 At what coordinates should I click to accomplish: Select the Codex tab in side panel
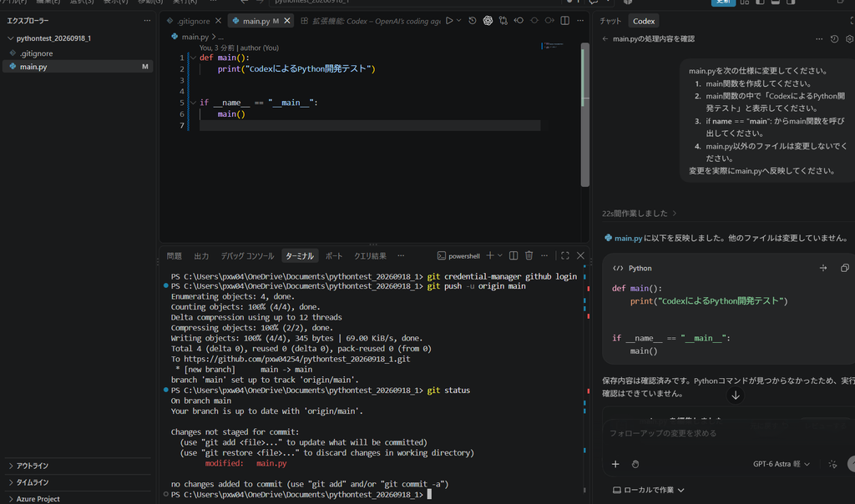point(644,21)
